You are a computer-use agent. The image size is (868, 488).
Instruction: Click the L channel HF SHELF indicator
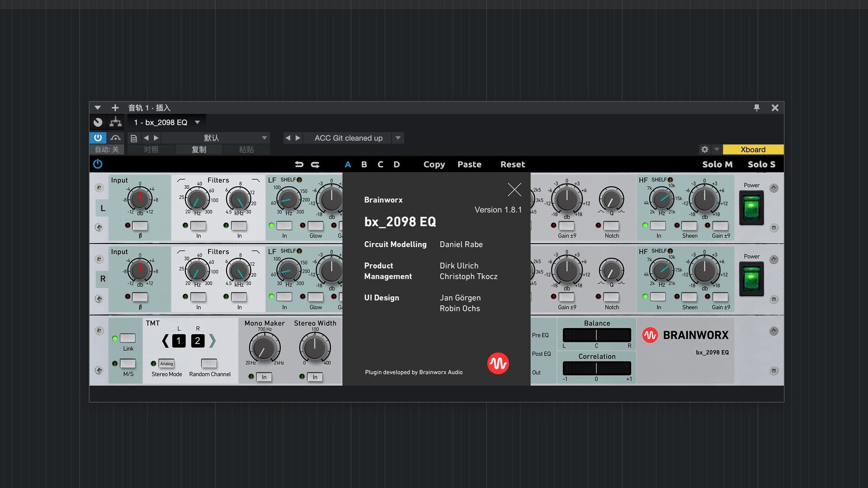click(x=670, y=180)
